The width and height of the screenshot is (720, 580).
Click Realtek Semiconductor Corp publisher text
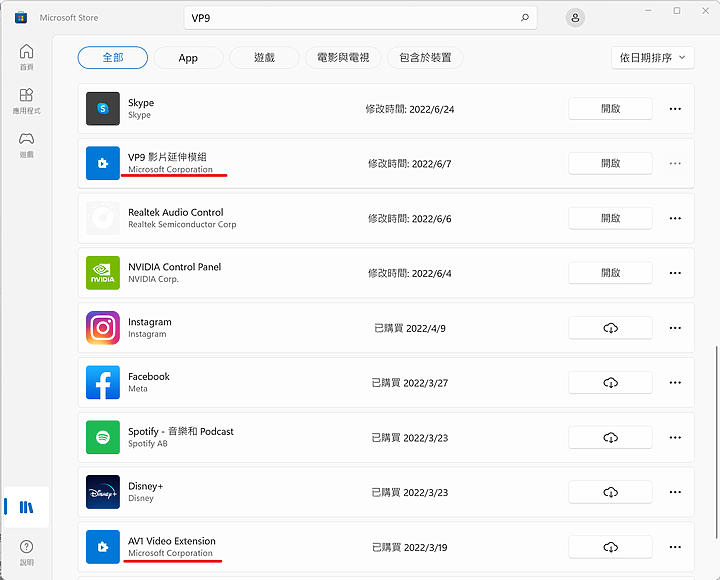pos(182,224)
